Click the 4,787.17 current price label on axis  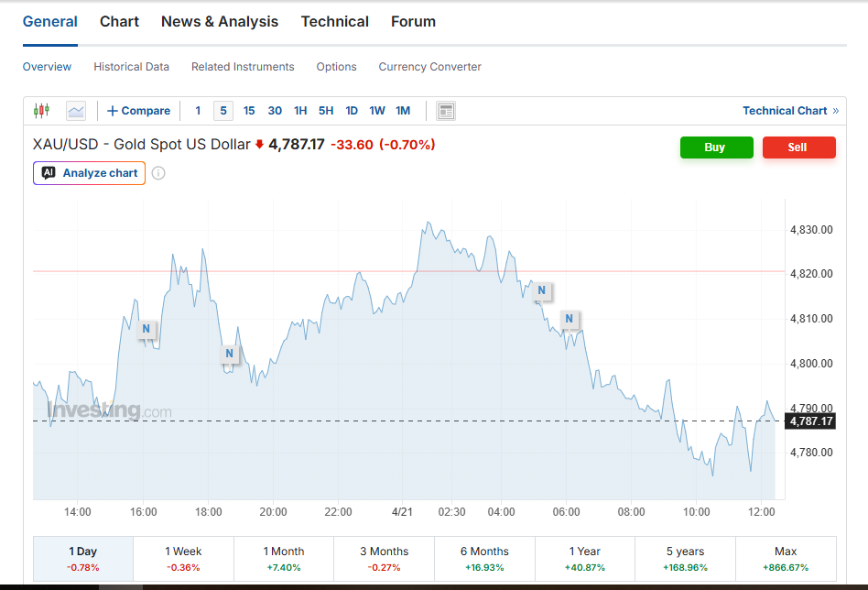[810, 421]
